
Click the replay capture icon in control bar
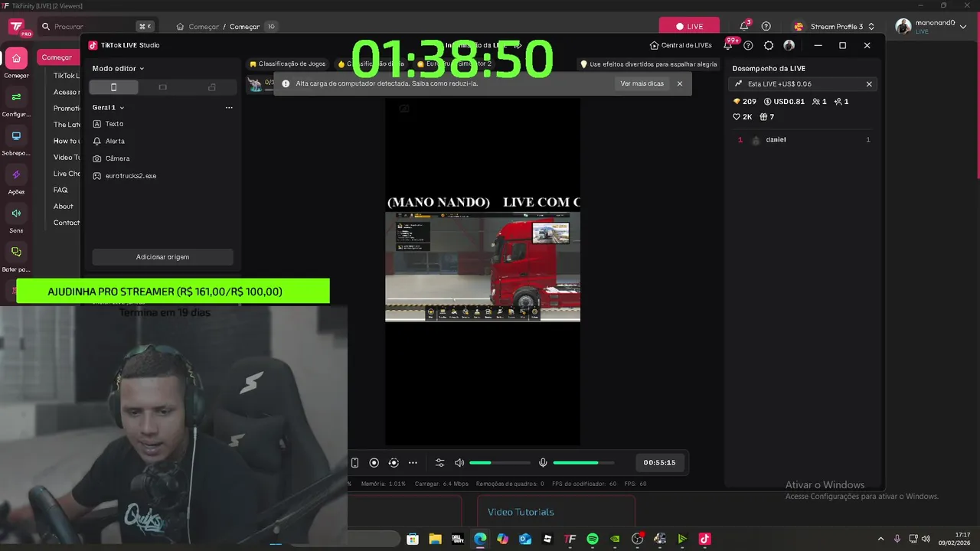pyautogui.click(x=394, y=463)
